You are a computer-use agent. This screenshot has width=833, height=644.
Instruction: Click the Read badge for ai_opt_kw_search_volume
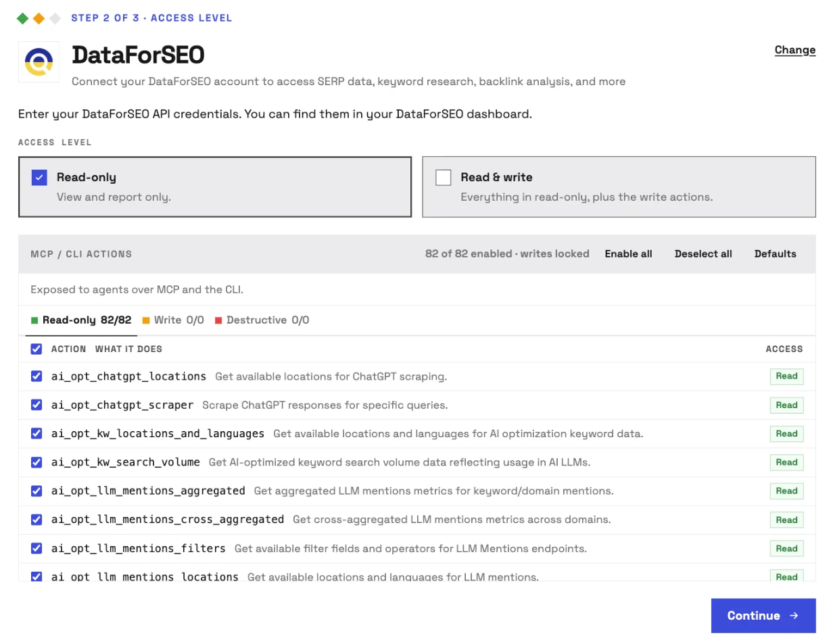[x=786, y=462]
